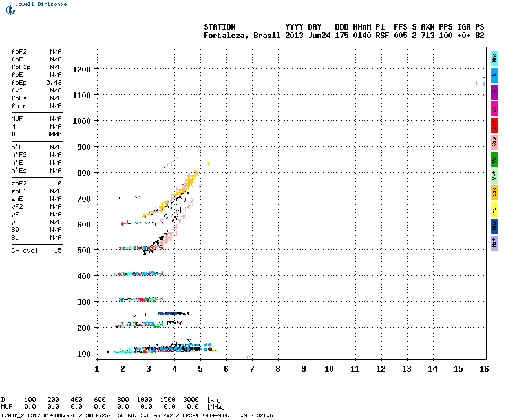This screenshot has height=420, width=517.
Task: Click the [km] unit label
Action: (214, 400)
